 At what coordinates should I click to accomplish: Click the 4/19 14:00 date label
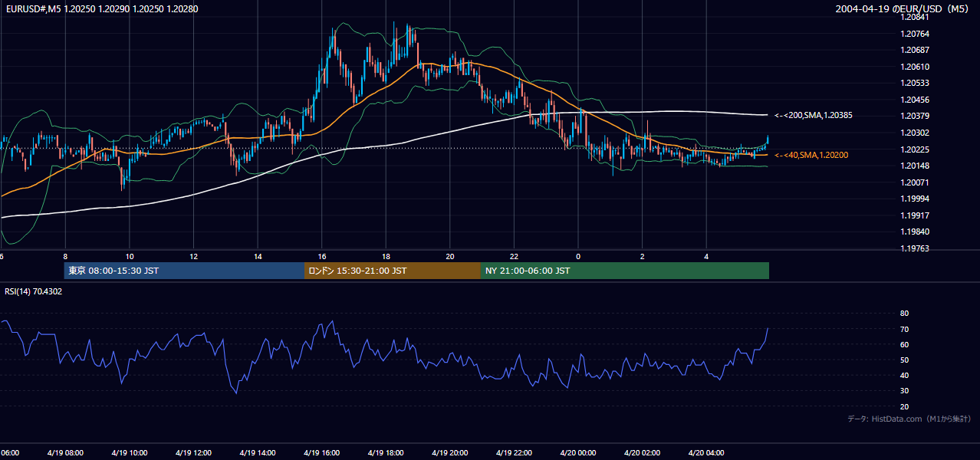[257, 453]
